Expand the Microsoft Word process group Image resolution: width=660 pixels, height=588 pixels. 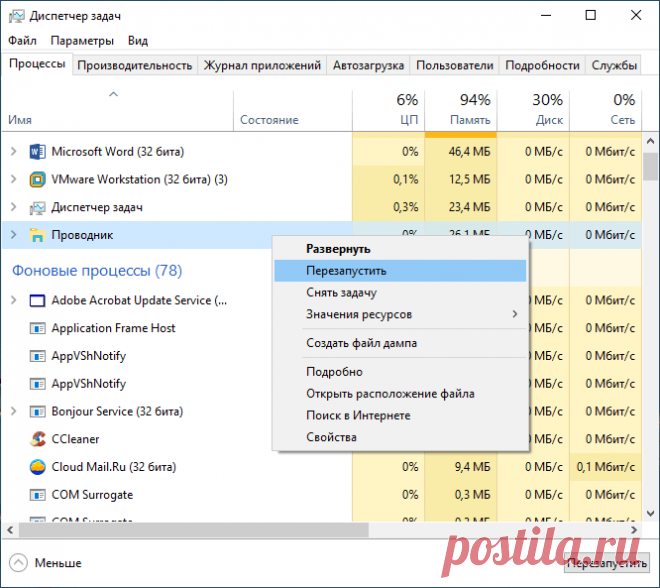tap(13, 152)
